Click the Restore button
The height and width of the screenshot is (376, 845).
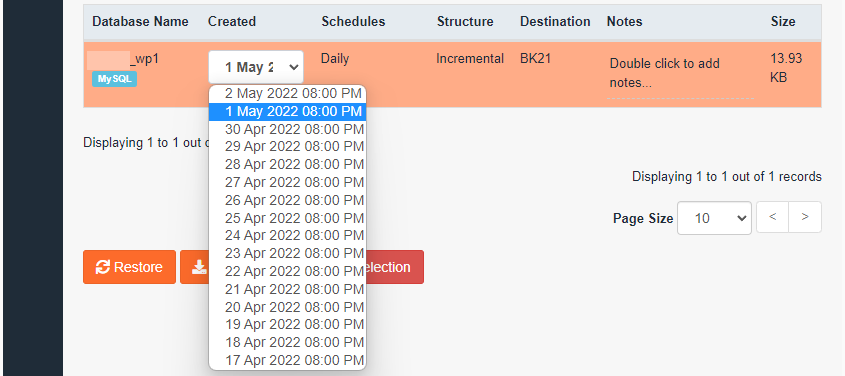coord(129,267)
